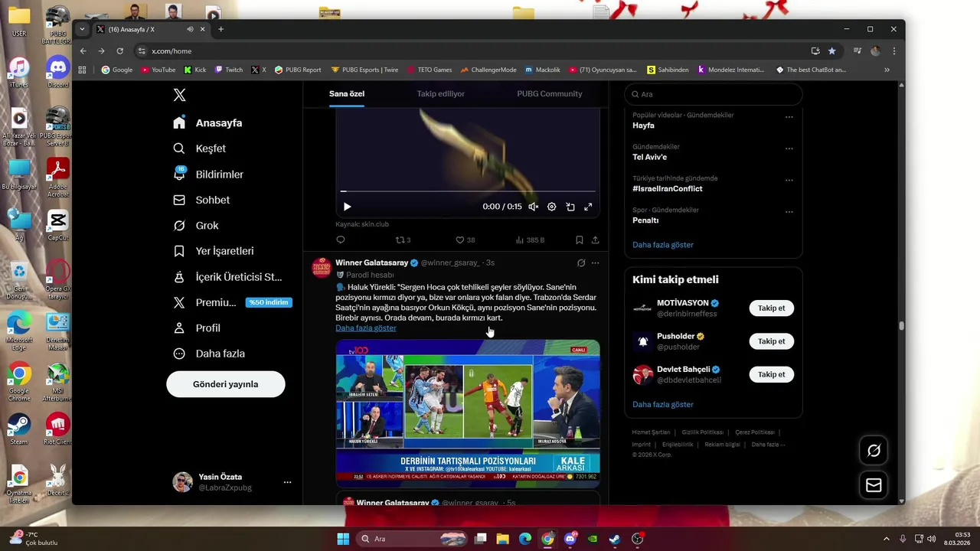
Task: Toggle picture-in-picture for video
Action: (570, 207)
